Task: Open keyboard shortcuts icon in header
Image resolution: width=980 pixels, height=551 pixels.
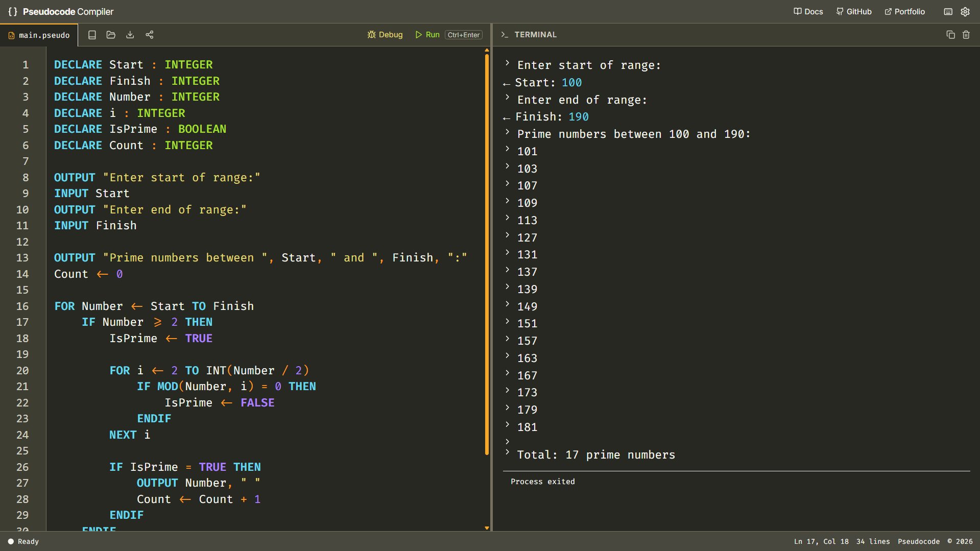Action: pos(948,12)
